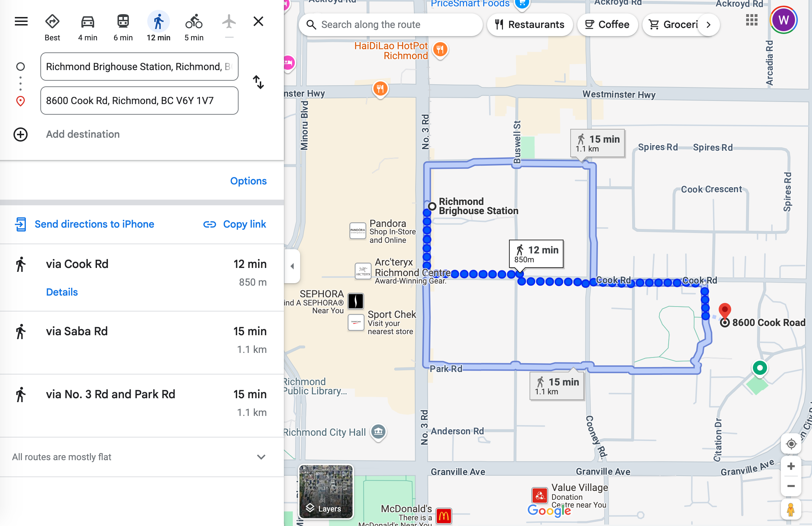812x526 pixels.
Task: Filter by Restaurants along route
Action: tap(530, 25)
